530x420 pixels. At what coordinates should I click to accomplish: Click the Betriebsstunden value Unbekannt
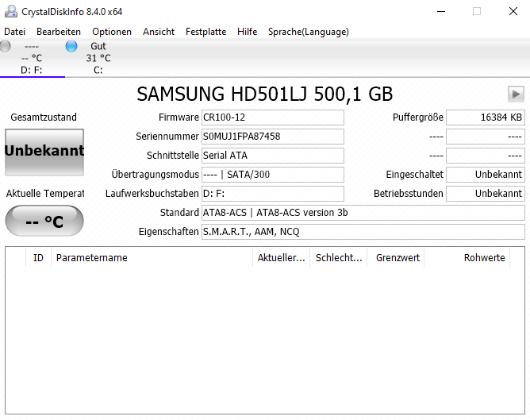pos(486,194)
